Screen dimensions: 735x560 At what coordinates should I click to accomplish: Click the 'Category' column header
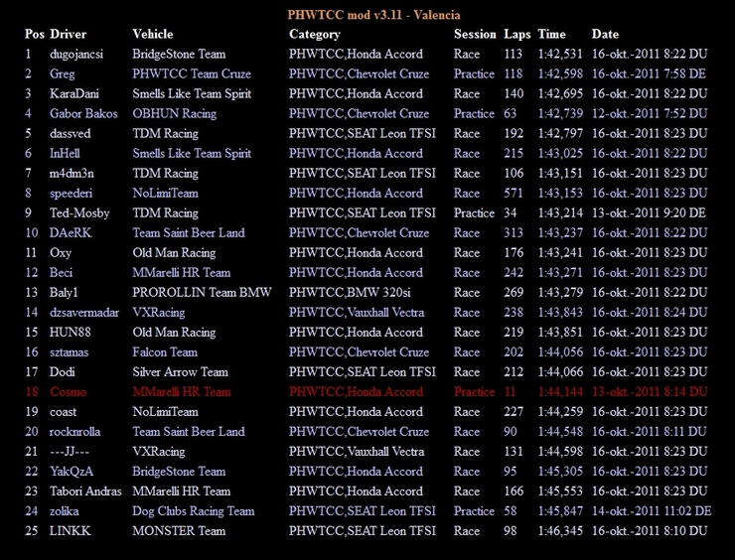point(315,35)
